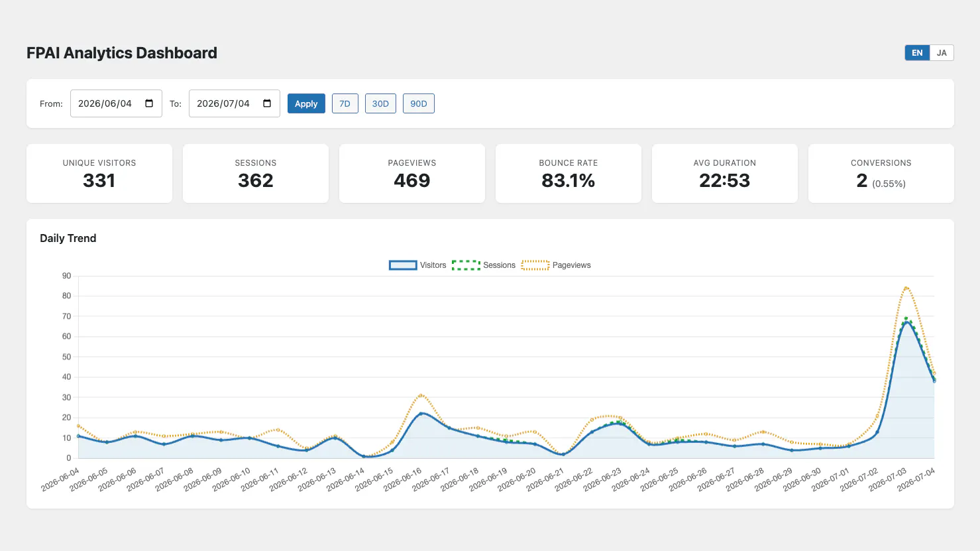
Task: Switch language to EN
Action: point(917,53)
